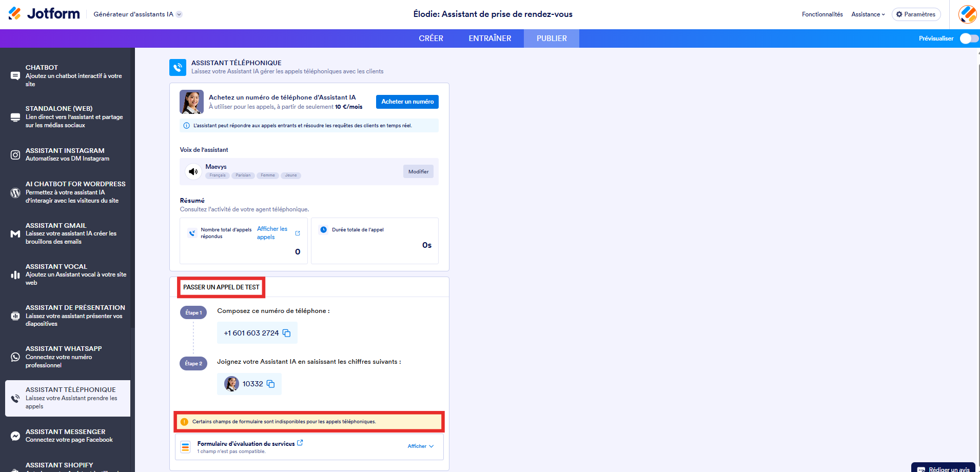This screenshot has width=980, height=472.
Task: Open the Fonctionnalités link
Action: tap(822, 14)
